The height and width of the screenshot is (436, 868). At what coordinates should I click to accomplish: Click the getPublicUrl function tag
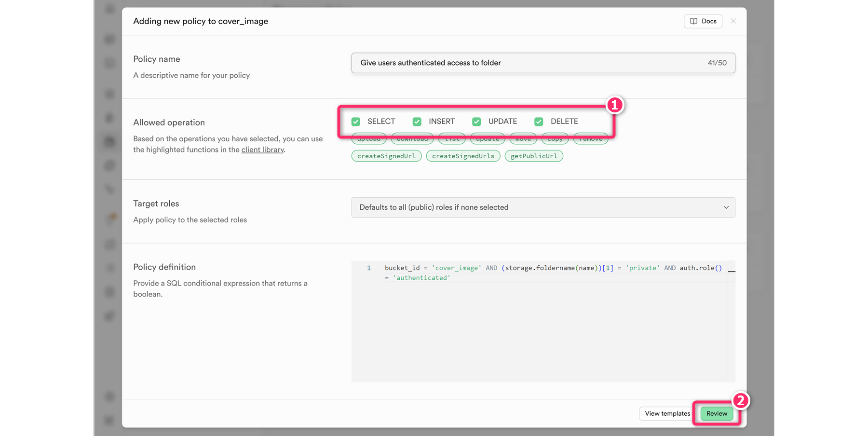[x=533, y=156]
